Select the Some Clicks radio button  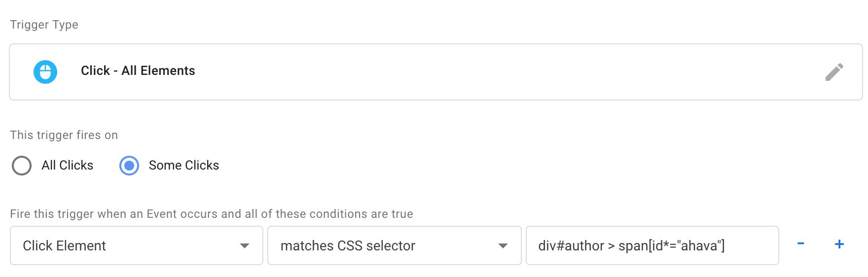tap(129, 166)
